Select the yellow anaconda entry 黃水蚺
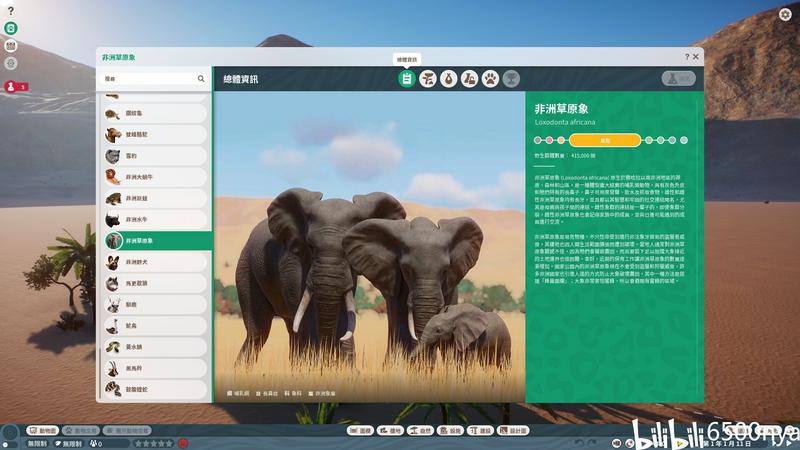Image resolution: width=800 pixels, height=450 pixels. [155, 347]
